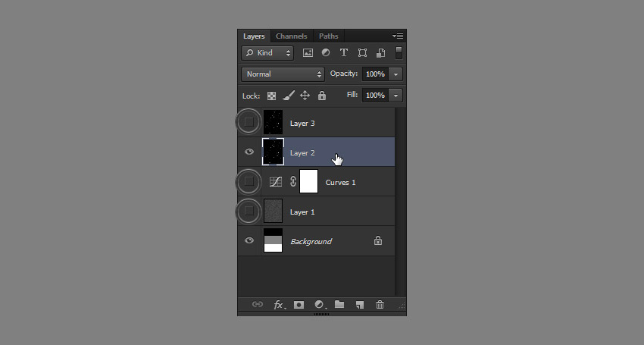Hide Layer 2 with eye icon
The height and width of the screenshot is (345, 644).
(249, 152)
